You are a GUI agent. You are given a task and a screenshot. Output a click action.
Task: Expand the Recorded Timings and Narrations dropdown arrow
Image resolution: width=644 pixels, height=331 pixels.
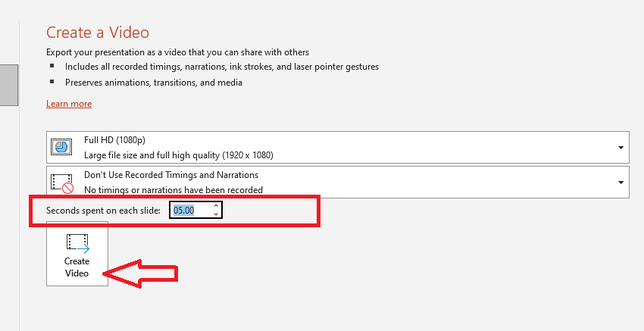pos(621,183)
